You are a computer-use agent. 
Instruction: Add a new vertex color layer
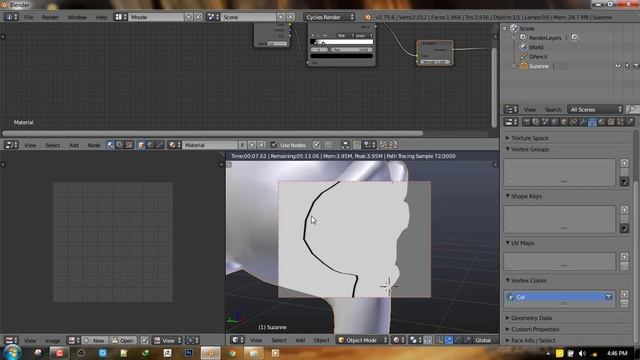point(624,294)
